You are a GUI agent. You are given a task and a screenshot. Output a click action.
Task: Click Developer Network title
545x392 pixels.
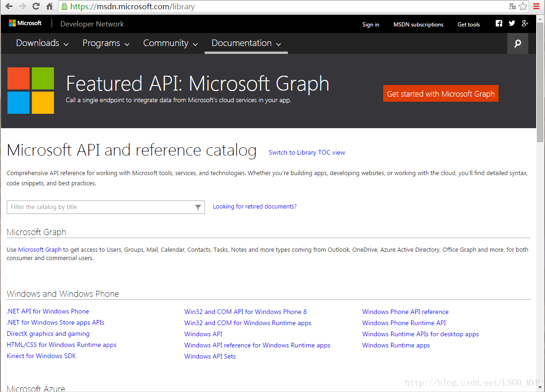[92, 24]
